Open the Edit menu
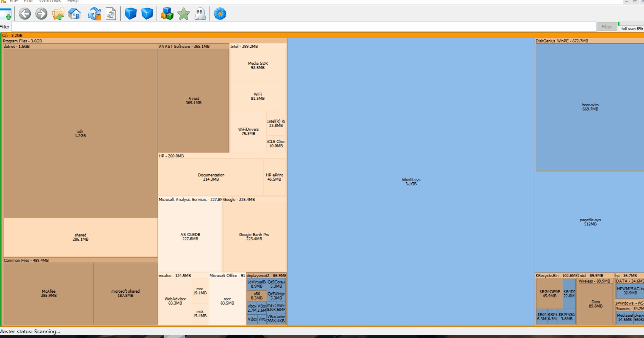 [x=28, y=1]
